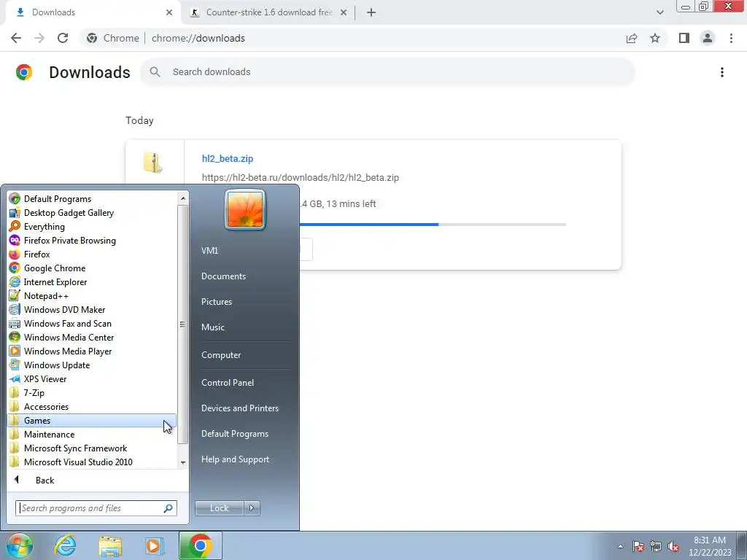
Task: Close the Counter-strike 1.6 tab
Action: (x=344, y=12)
